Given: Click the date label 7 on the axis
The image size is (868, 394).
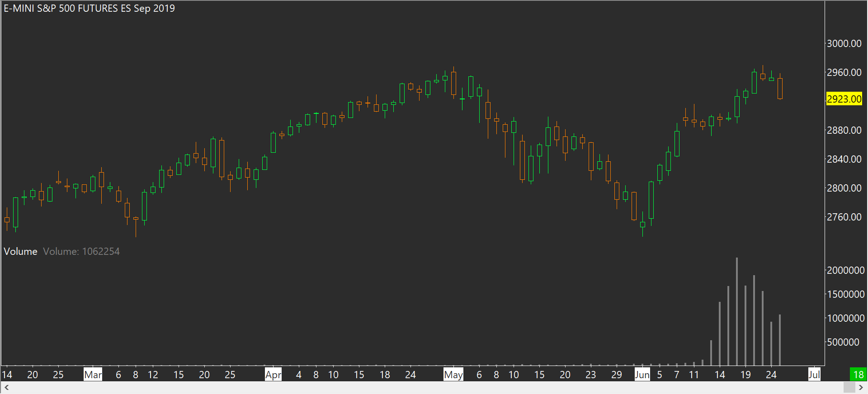Looking at the screenshot, I should [x=677, y=375].
